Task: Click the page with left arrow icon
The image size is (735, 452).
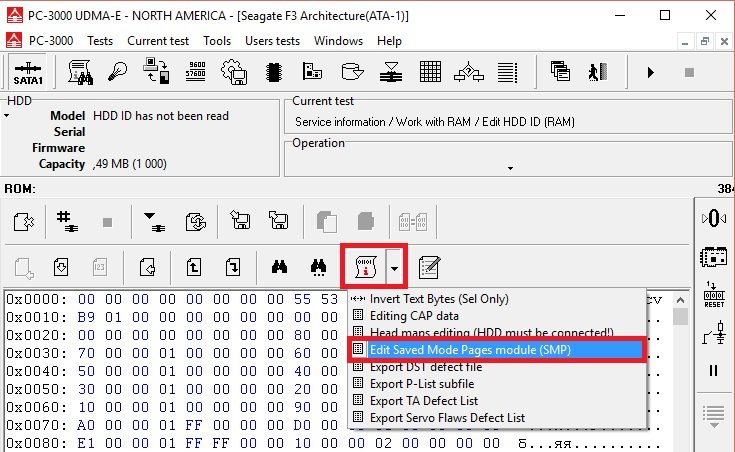Action: (148, 267)
